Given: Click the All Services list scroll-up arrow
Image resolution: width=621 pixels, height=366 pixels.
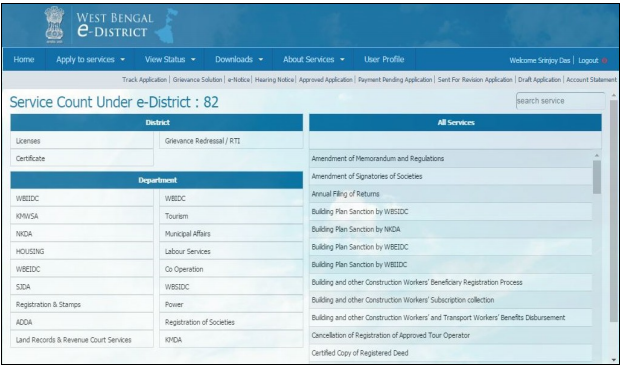Looking at the screenshot, I should coord(597,155).
